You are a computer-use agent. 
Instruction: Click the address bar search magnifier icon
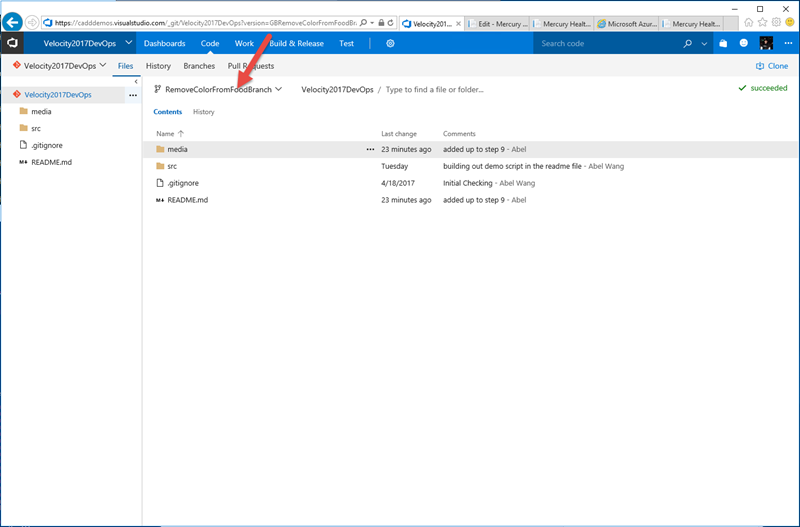pyautogui.click(x=363, y=23)
